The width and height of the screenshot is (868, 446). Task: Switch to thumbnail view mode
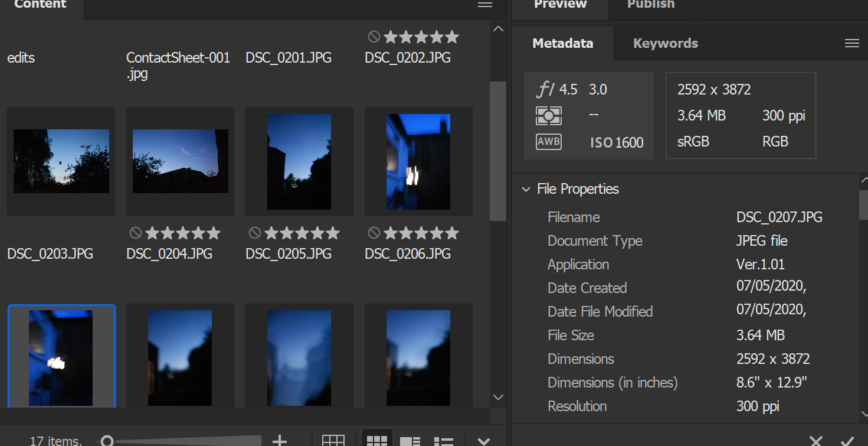pos(376,441)
